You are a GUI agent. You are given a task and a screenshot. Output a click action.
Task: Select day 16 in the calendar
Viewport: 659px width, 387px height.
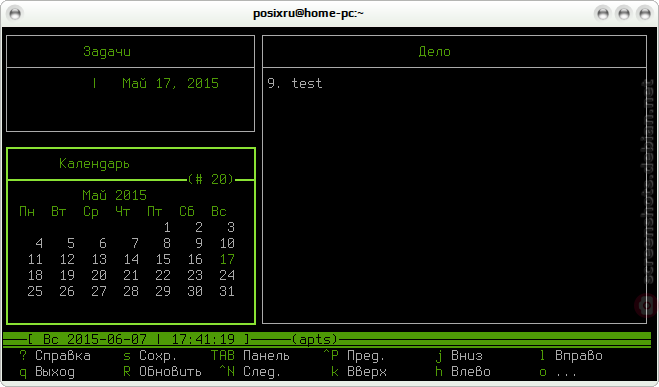point(195,259)
